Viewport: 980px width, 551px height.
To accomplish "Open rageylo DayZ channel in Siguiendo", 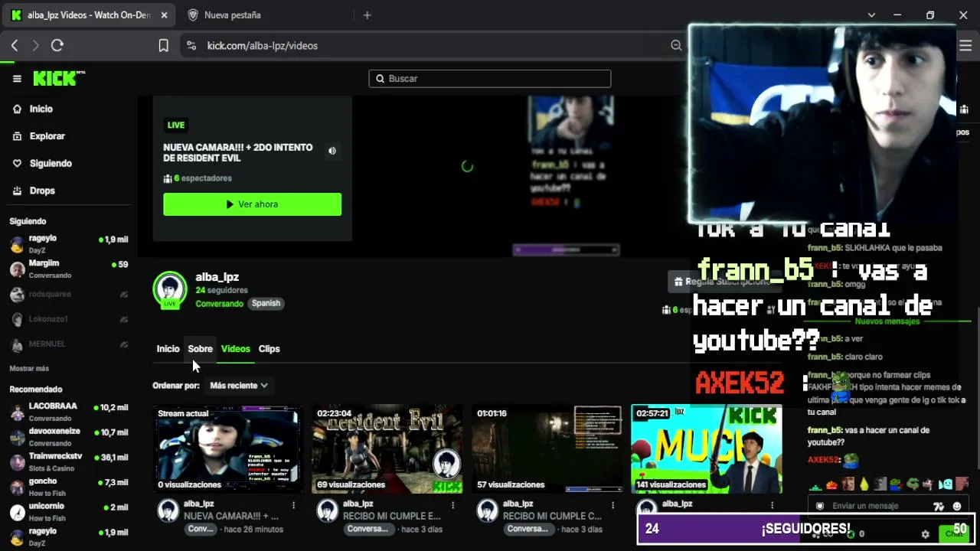I will pos(69,243).
